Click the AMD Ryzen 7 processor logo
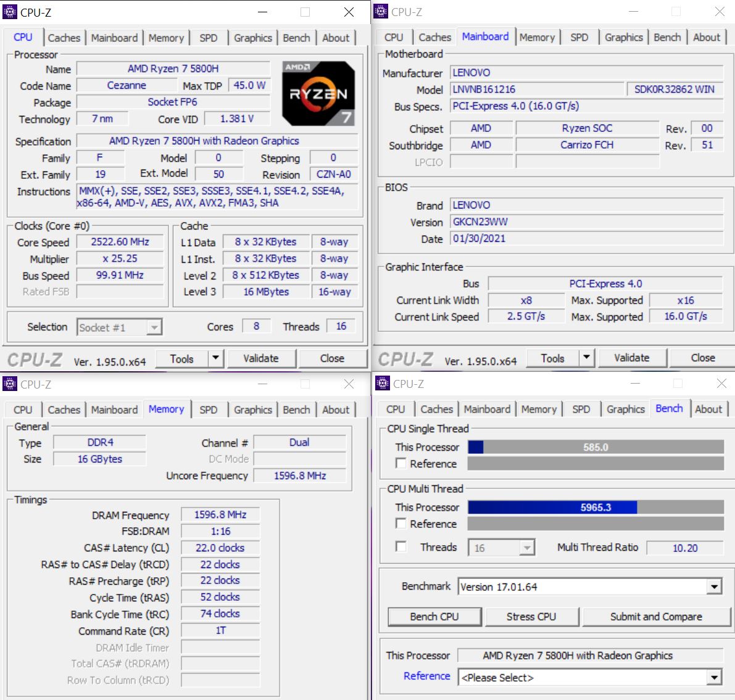This screenshot has width=735, height=700. tap(318, 94)
